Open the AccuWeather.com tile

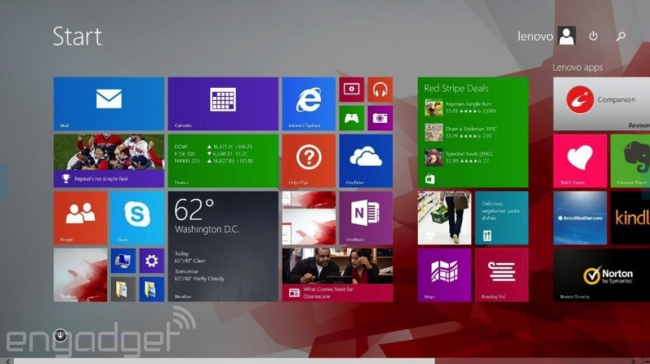click(580, 218)
